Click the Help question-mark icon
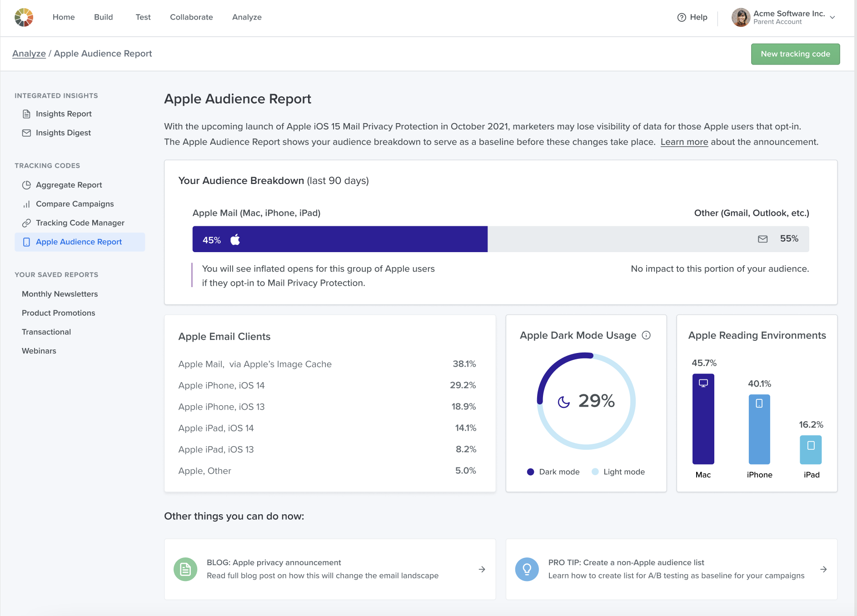 coord(681,17)
